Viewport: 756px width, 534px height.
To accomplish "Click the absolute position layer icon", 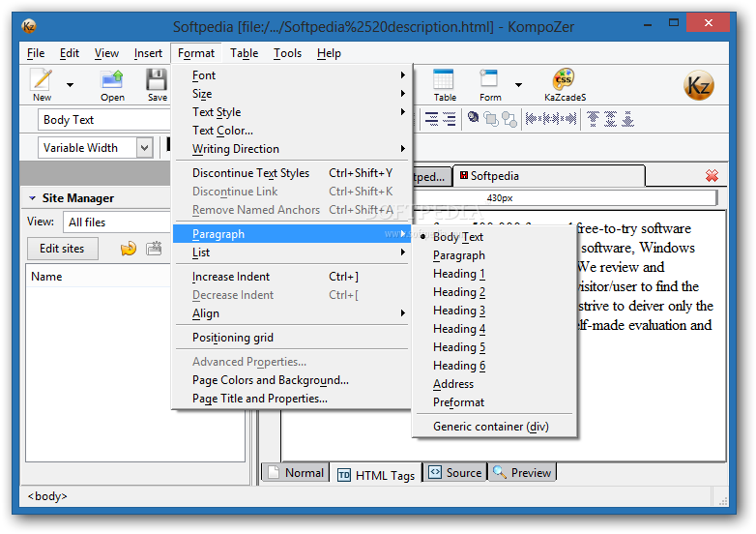I will (x=474, y=117).
